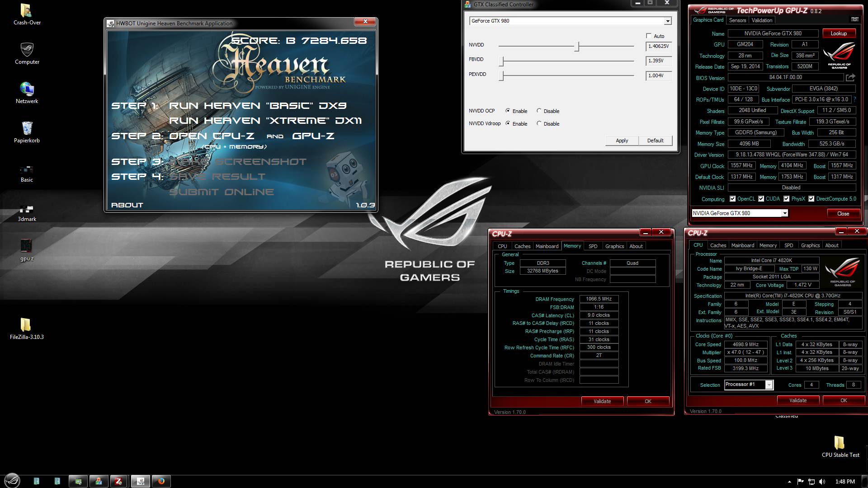Viewport: 868px width, 488px height.
Task: Click the HWBOT Heaven window title icon
Action: tap(111, 23)
